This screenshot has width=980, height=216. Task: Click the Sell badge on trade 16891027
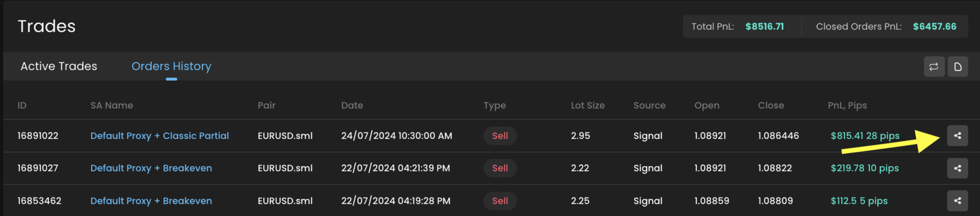point(499,168)
